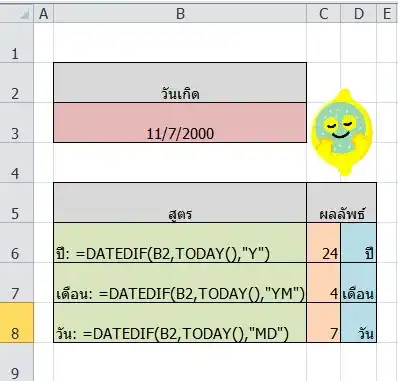Select row 8 highlighted header
The width and height of the screenshot is (398, 381).
click(x=17, y=323)
